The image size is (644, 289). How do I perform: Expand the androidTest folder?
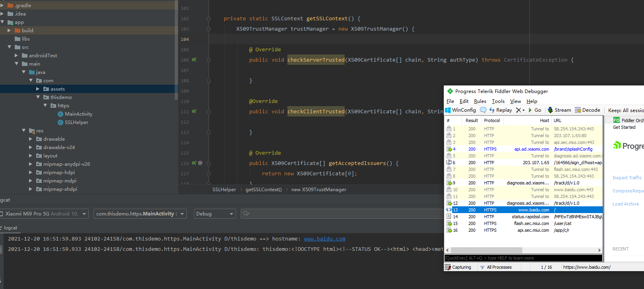[16, 55]
